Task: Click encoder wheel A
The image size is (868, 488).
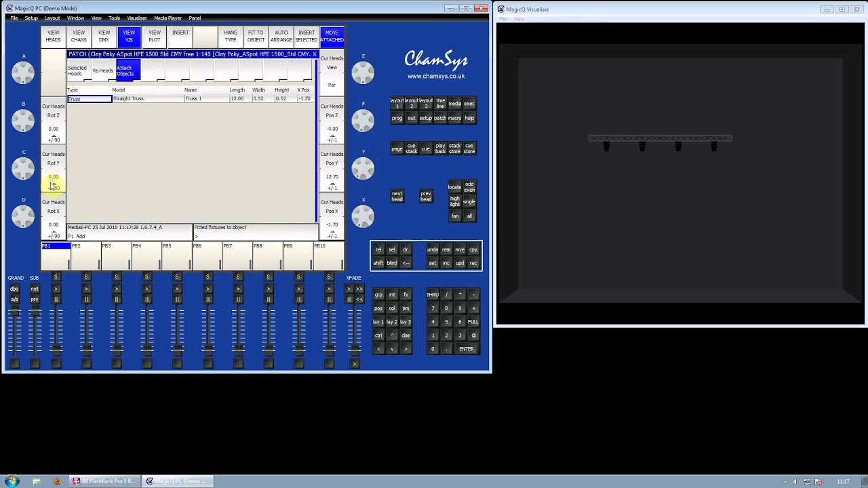Action: [23, 73]
